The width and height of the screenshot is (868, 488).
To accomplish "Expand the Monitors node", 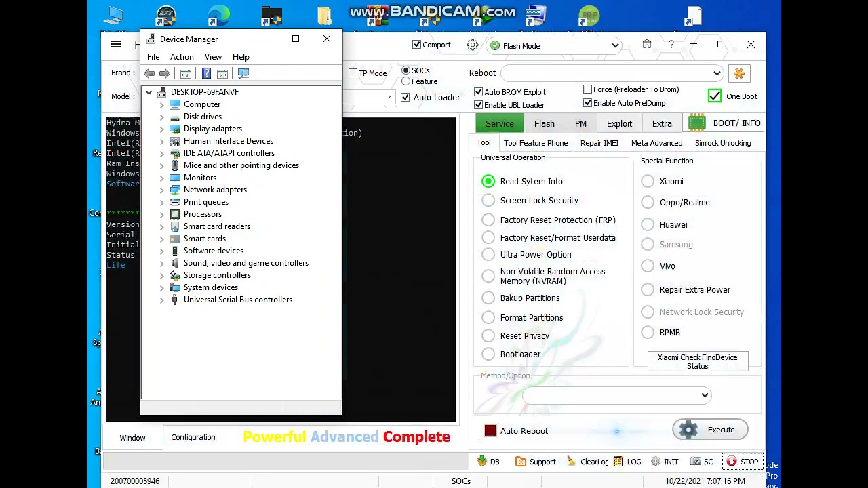I will [162, 178].
